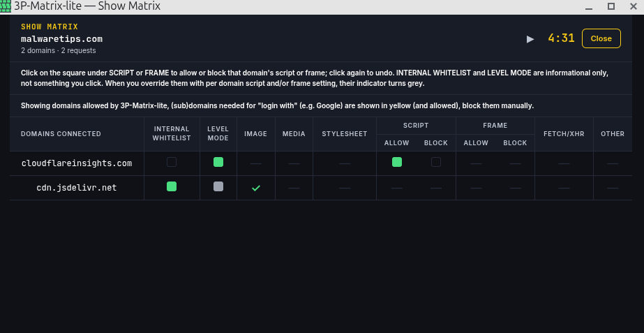The image size is (644, 333).
Task: Click the FRAME group header
Action: 495,126
